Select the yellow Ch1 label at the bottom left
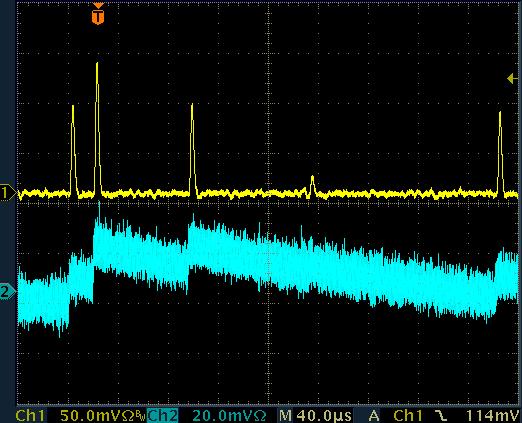This screenshot has width=522, height=423. [x=30, y=416]
